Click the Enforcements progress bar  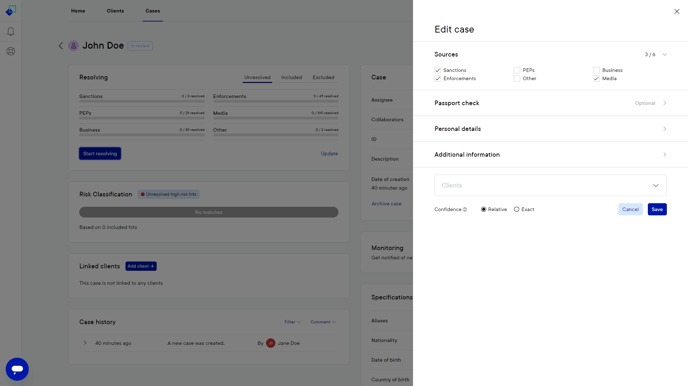[x=276, y=101]
